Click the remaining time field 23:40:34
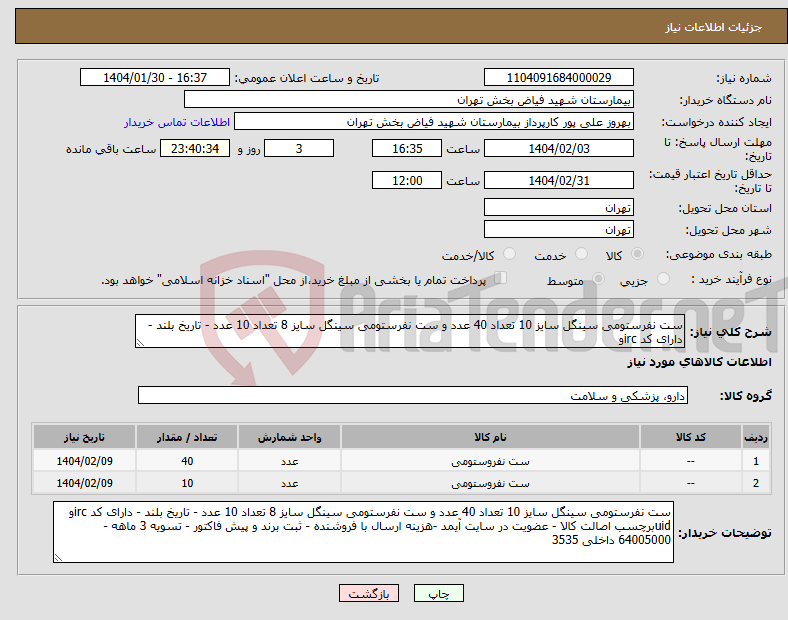Viewport: 788px width, 620px height. coord(195,148)
